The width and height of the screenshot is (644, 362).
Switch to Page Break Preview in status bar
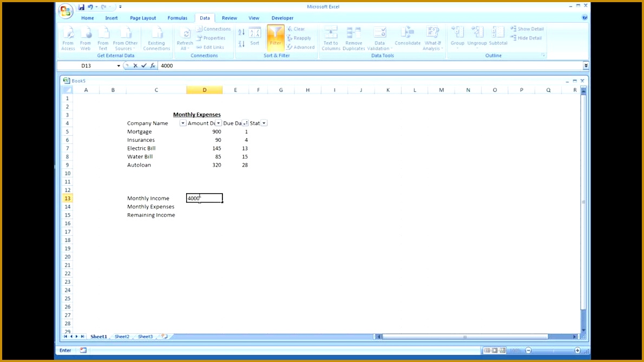[502, 350]
